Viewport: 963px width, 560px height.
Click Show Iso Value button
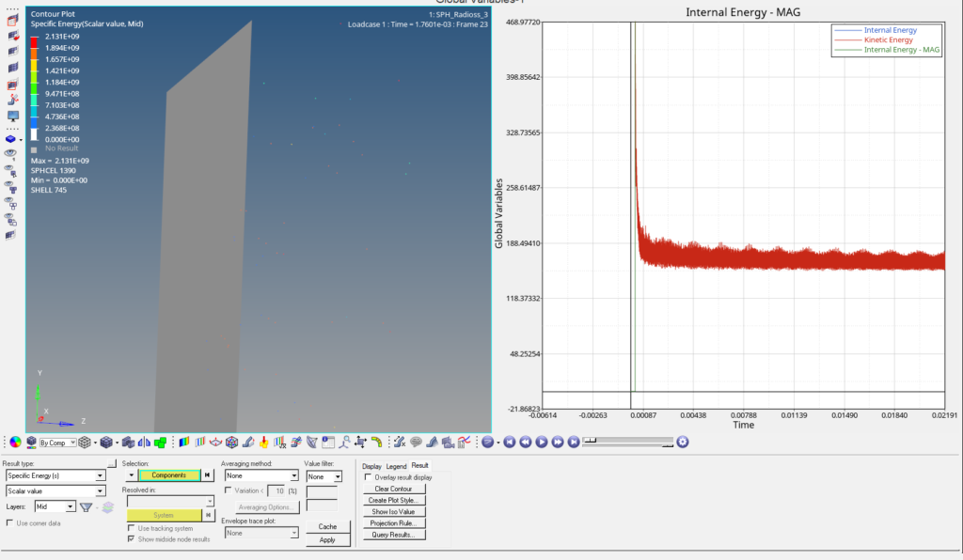coord(394,511)
